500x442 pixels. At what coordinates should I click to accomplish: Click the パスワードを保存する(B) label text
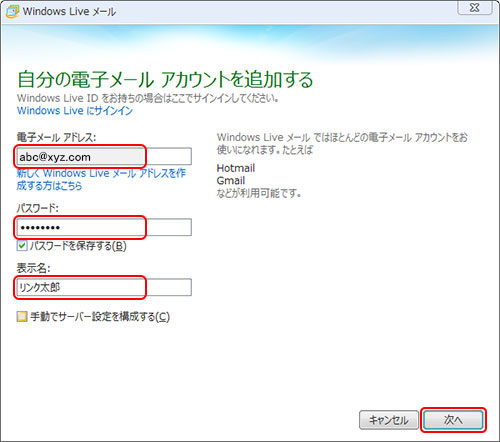click(78, 246)
